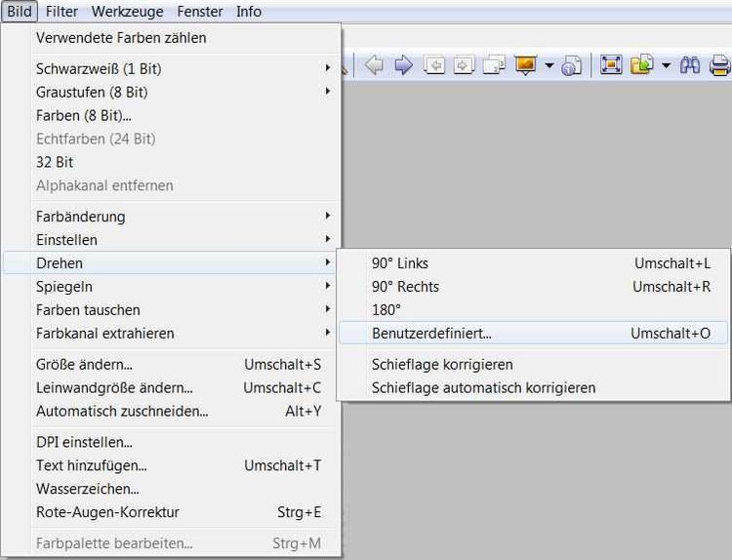Expand the Schwarzweiß (1 Bit) submenu
This screenshot has width=732, height=560.
(x=171, y=68)
